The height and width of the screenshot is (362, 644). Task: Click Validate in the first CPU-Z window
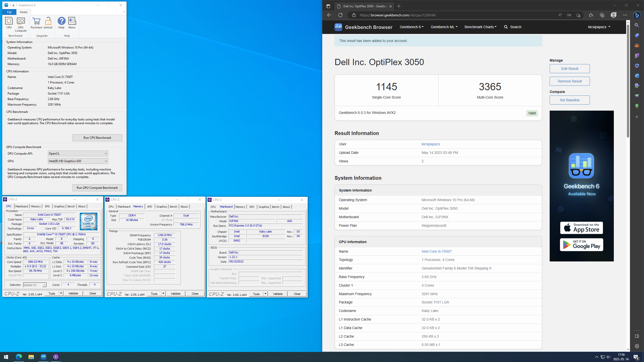73,293
